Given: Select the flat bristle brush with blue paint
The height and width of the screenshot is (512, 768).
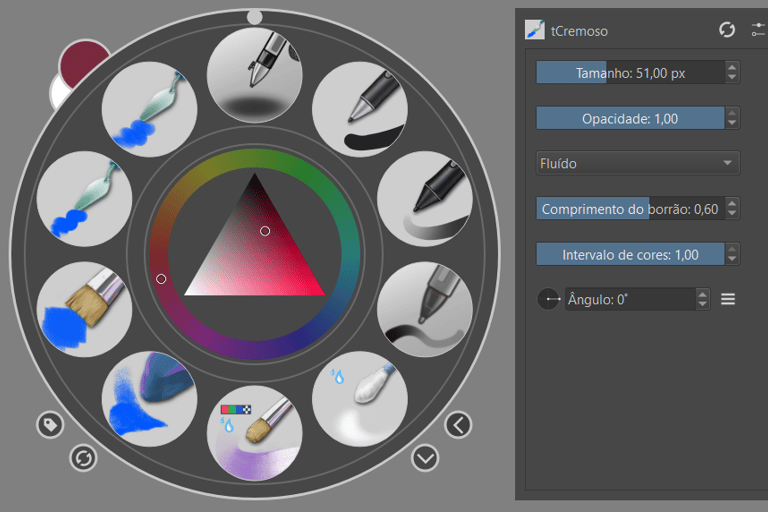Looking at the screenshot, I should (x=84, y=309).
